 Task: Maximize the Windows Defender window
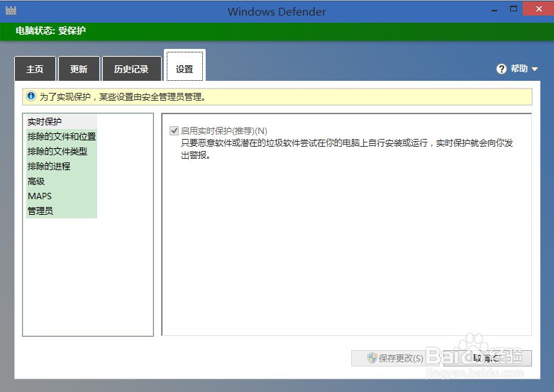(x=514, y=9)
